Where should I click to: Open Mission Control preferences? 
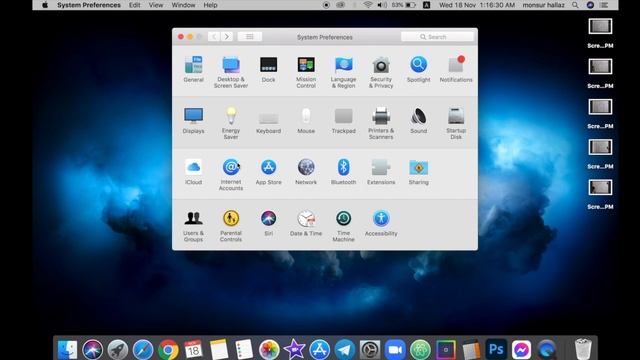[306, 72]
